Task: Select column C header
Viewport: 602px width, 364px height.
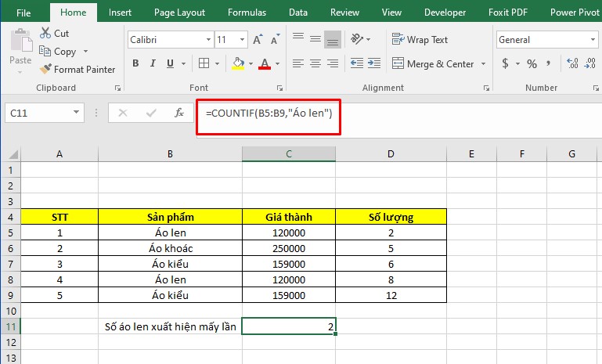Action: 289,154
